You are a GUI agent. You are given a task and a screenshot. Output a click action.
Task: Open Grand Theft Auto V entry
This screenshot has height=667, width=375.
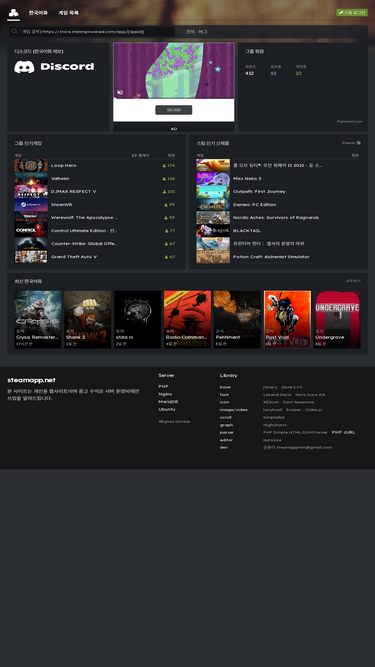pos(96,257)
